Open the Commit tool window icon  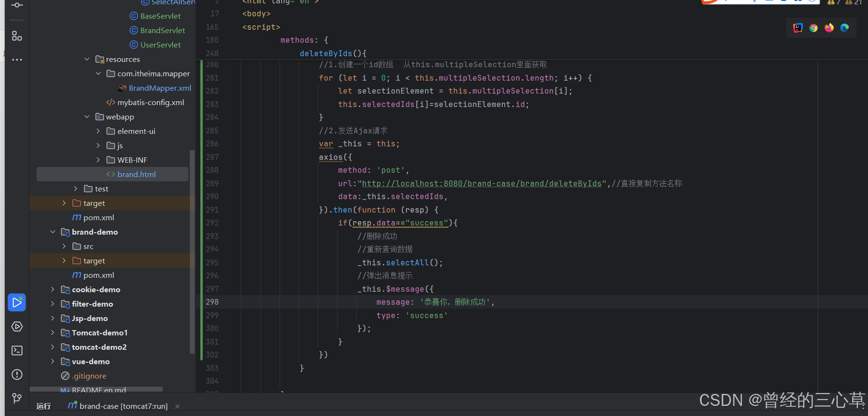[17, 5]
